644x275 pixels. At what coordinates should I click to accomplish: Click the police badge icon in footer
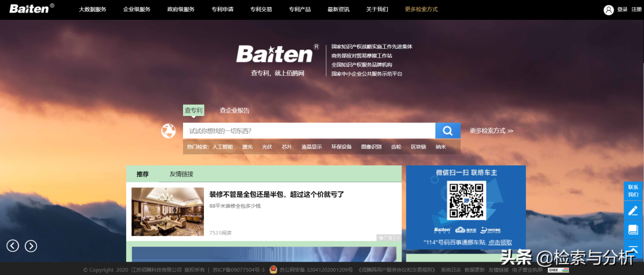[273, 270]
